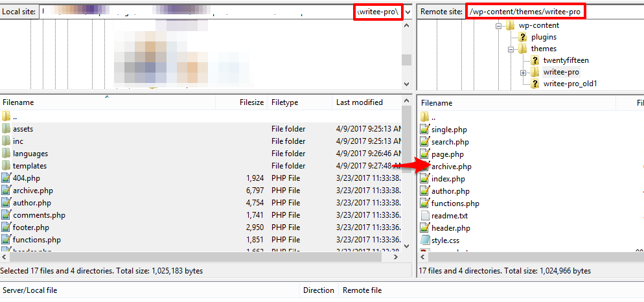Click the inc folder icon in local list
This screenshot has width=644, height=302.
(6, 141)
